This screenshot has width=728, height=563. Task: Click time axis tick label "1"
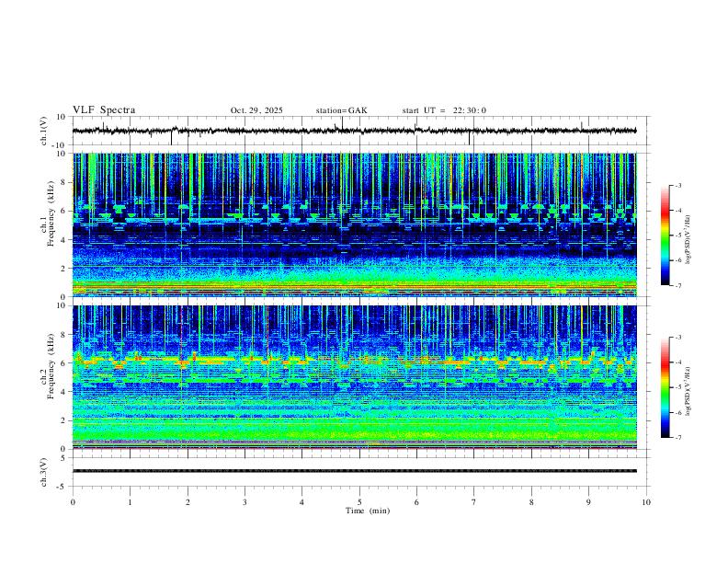130,502
